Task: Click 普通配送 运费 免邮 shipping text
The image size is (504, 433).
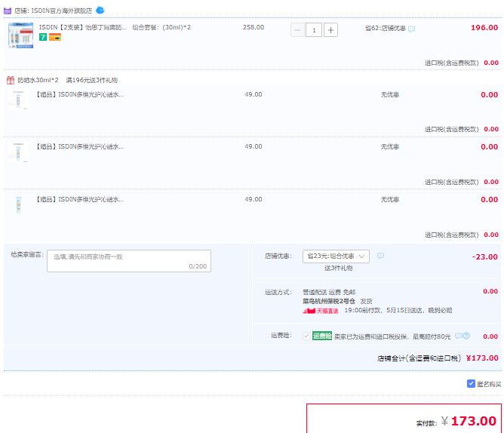Action: [329, 292]
